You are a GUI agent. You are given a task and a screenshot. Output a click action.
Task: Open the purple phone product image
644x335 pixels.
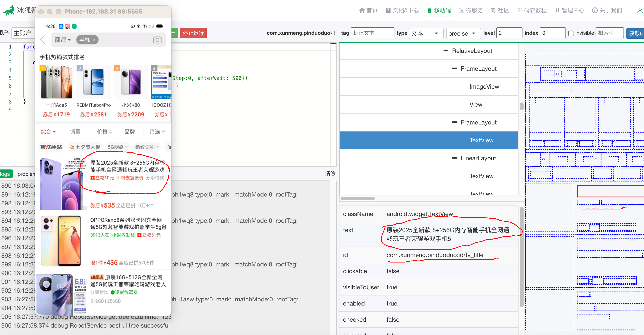(x=63, y=183)
